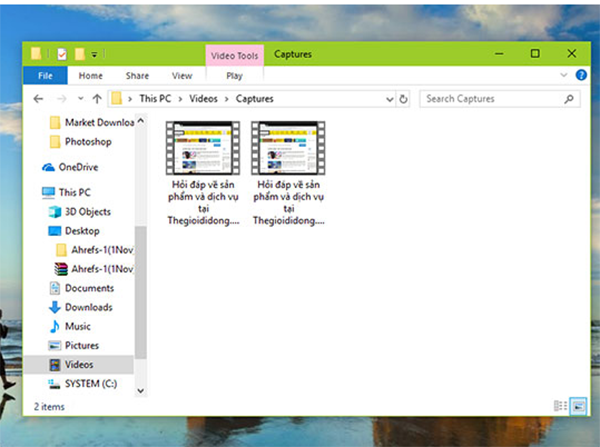Switch to large icons view
This screenshot has width=600, height=447.
577,405
